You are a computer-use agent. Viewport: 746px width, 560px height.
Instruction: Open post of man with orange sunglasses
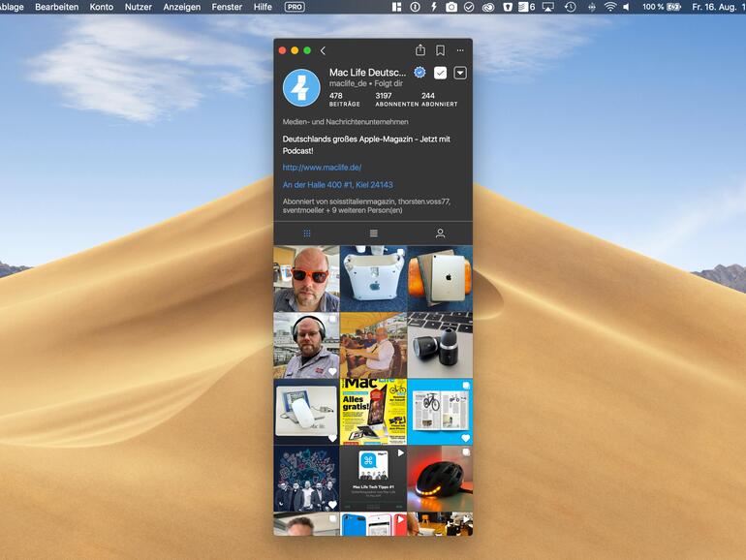click(x=306, y=279)
